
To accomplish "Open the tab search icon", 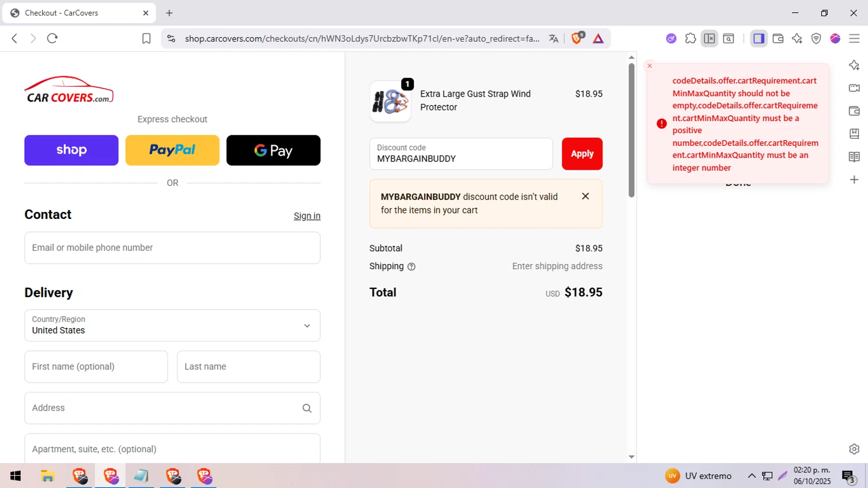I will [729, 38].
